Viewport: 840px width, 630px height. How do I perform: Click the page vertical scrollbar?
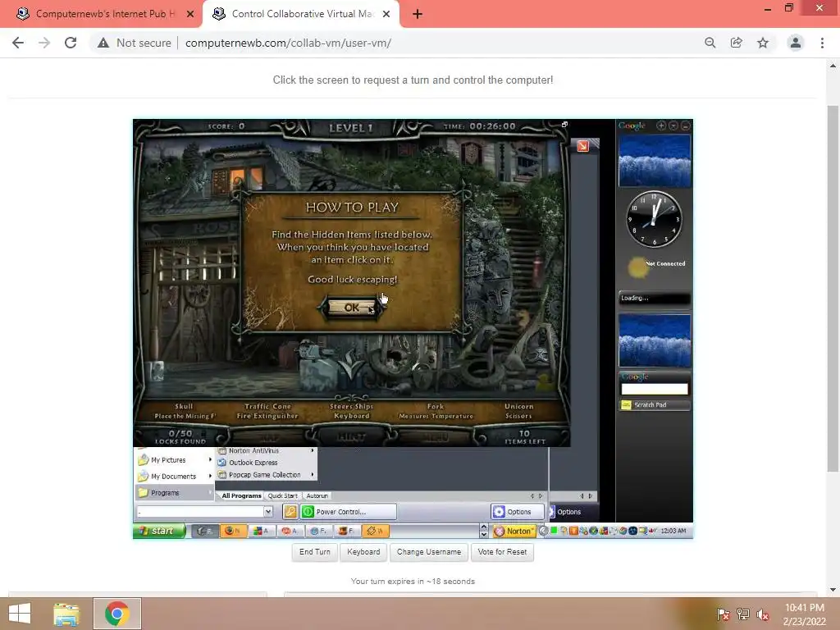coord(833,288)
